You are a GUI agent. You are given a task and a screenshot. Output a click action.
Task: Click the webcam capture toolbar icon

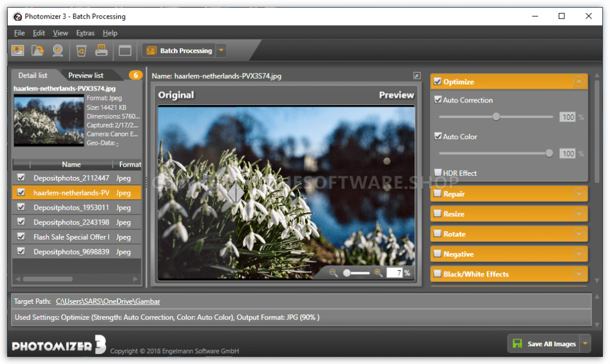click(58, 51)
